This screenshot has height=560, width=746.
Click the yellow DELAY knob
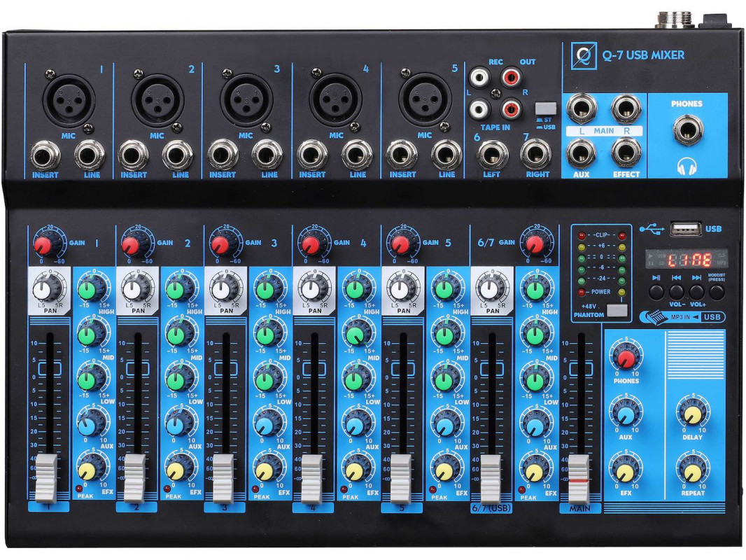pos(692,415)
